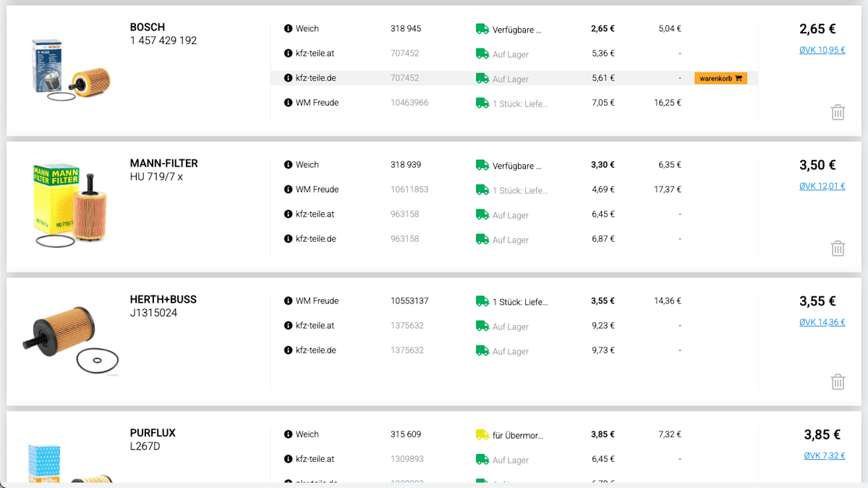Open info icon for kfz-teile.at in HERTH+BUSS card
868x488 pixels.
tap(288, 326)
